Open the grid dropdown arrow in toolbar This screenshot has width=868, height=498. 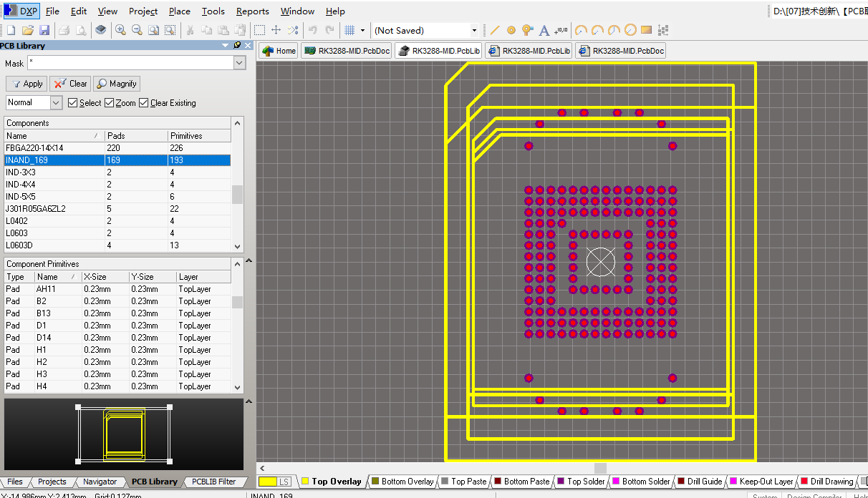tap(362, 30)
